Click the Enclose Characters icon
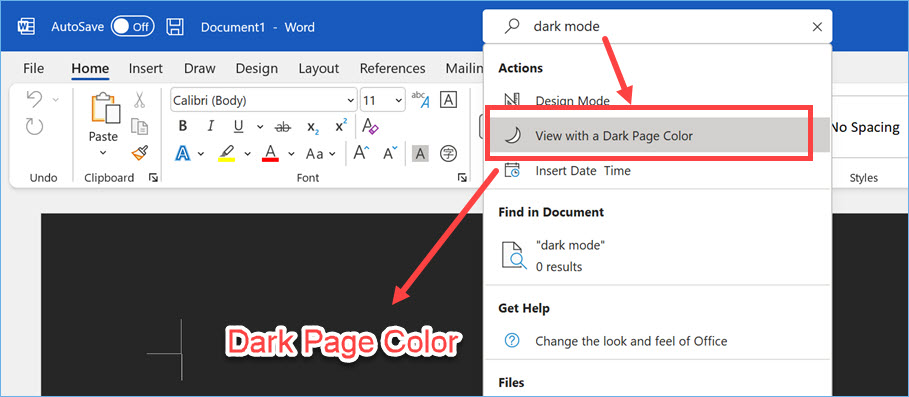The image size is (909, 397). tap(448, 154)
